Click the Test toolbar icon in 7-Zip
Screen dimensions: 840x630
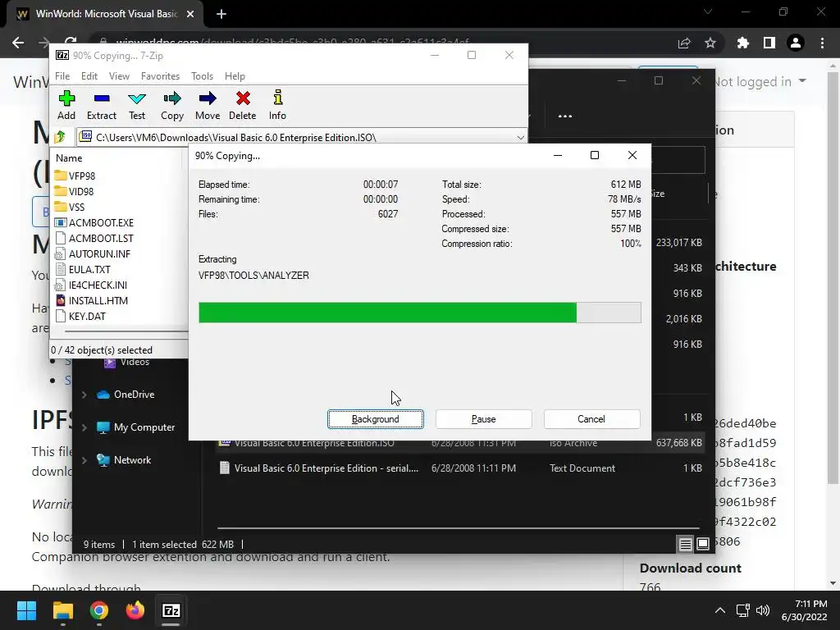pos(137,105)
